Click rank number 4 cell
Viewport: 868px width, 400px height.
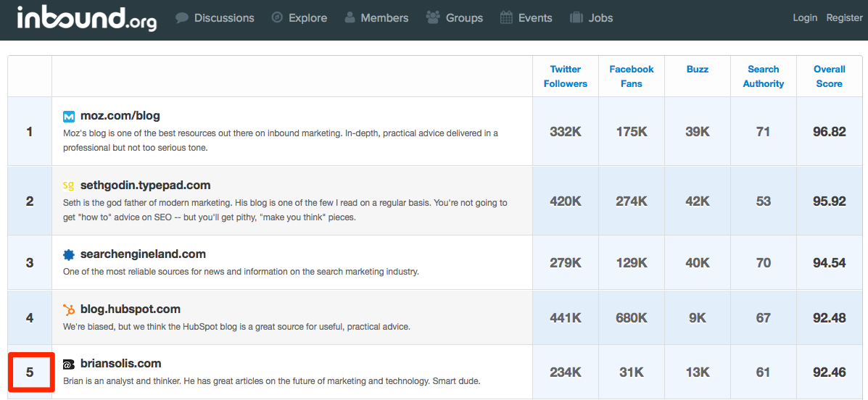tap(30, 317)
